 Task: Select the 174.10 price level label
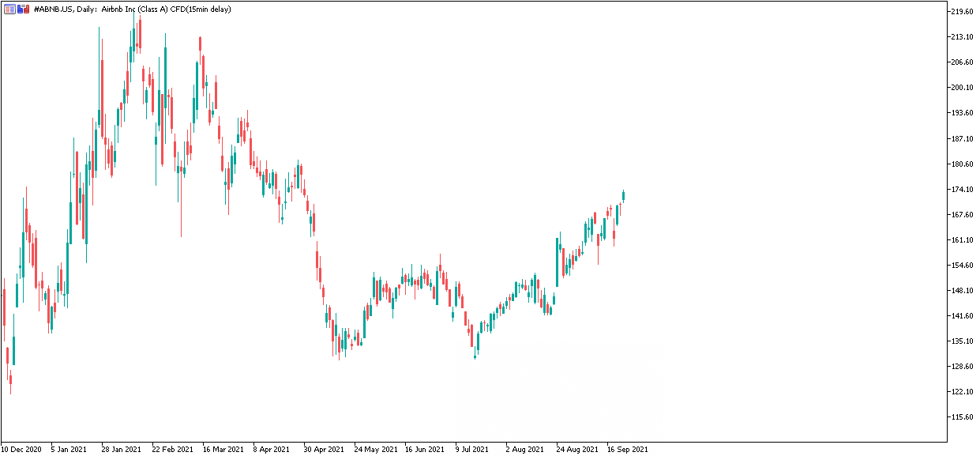pos(962,190)
